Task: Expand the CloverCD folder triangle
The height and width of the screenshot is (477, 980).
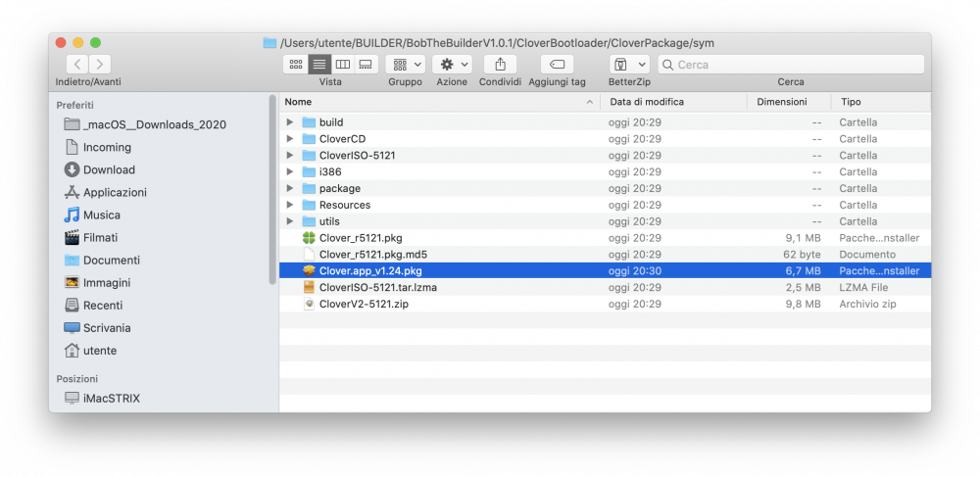Action: (x=289, y=139)
